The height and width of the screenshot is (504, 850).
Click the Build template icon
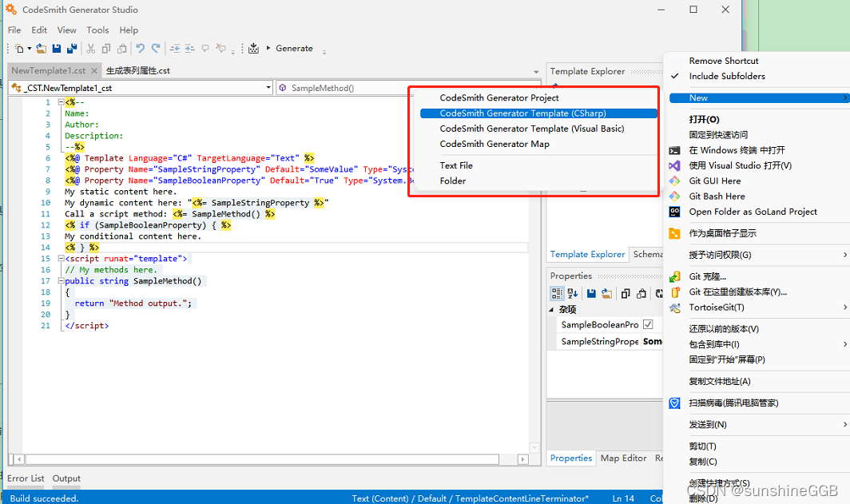(x=253, y=49)
